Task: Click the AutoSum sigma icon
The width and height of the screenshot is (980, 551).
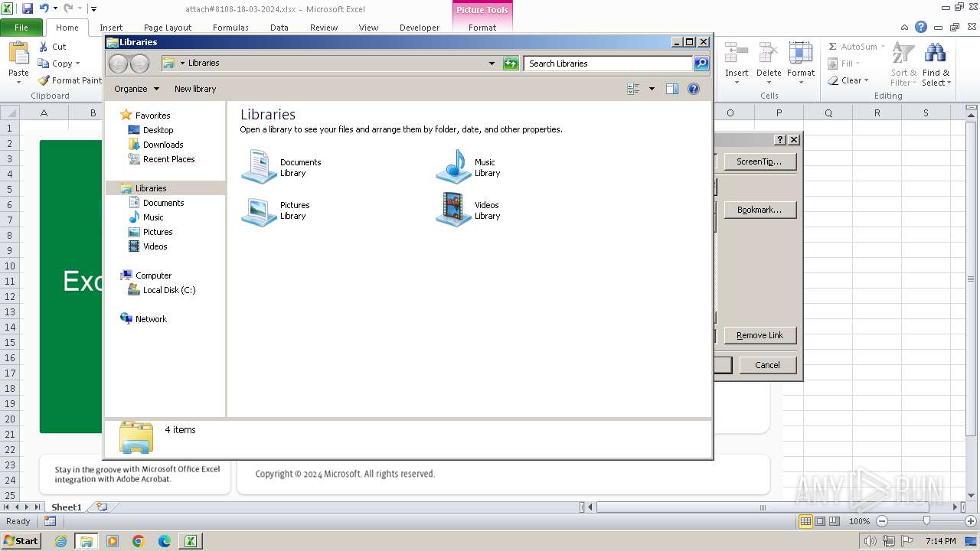Action: 833,47
